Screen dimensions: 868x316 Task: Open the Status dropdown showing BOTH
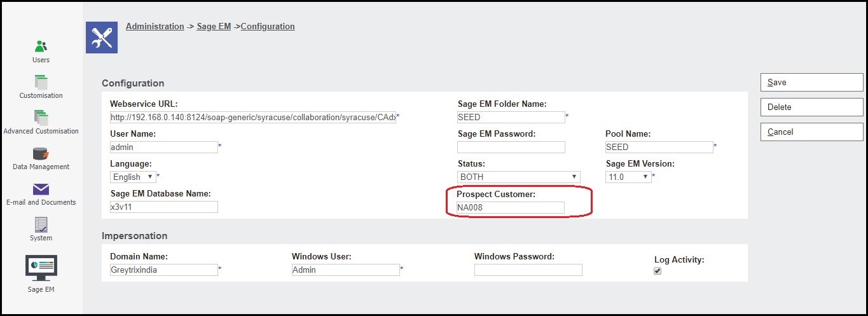518,177
